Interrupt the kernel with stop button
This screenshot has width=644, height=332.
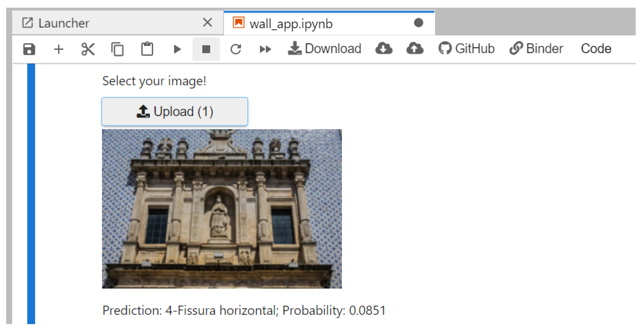tap(206, 49)
